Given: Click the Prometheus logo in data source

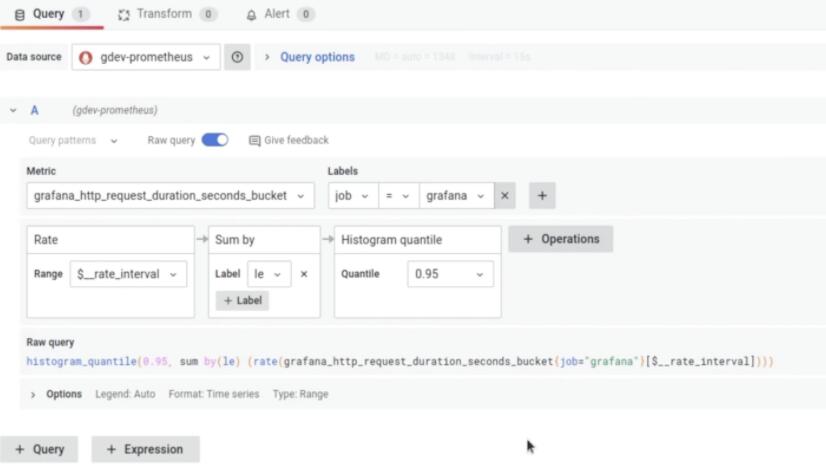Looking at the screenshot, I should pyautogui.click(x=85, y=57).
